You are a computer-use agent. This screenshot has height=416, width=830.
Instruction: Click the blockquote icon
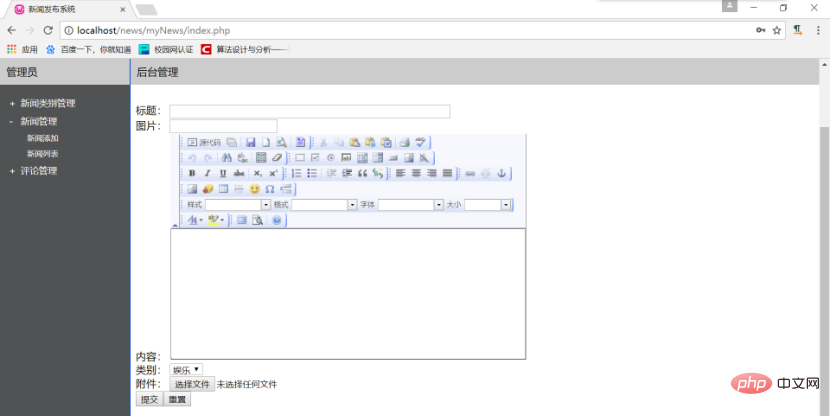[362, 174]
